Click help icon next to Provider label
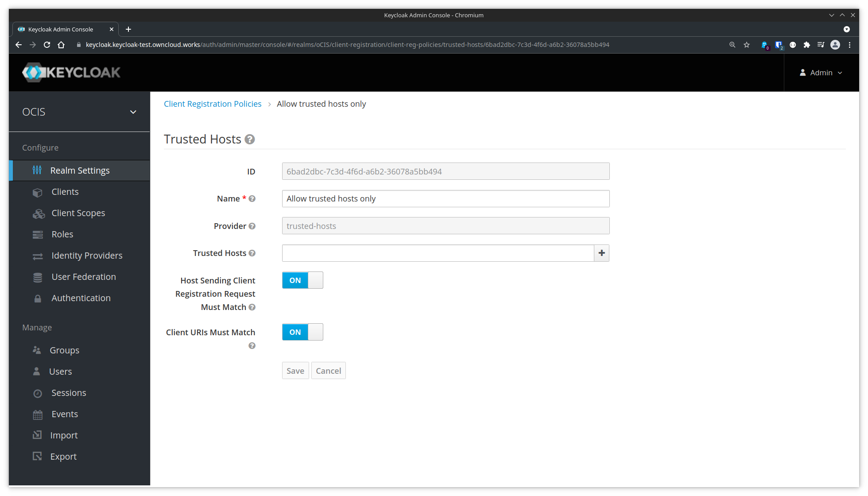Viewport: 868px width, 496px height. point(252,226)
